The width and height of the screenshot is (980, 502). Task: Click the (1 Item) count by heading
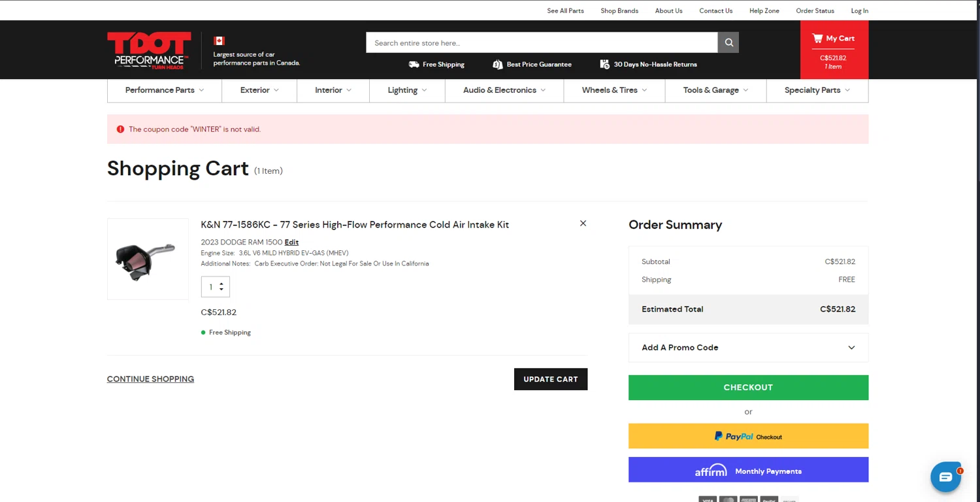click(x=269, y=171)
